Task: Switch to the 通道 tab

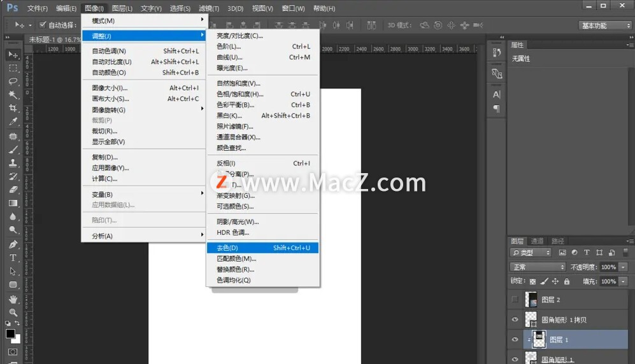Action: 538,241
